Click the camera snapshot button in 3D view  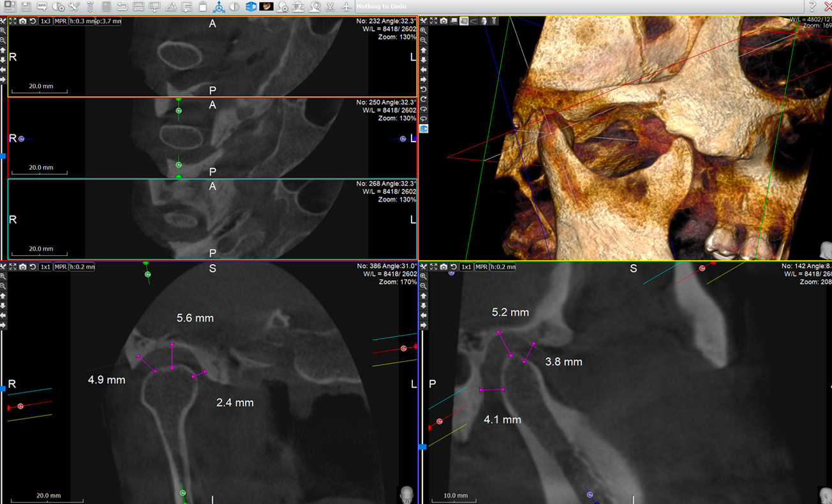pos(443,21)
